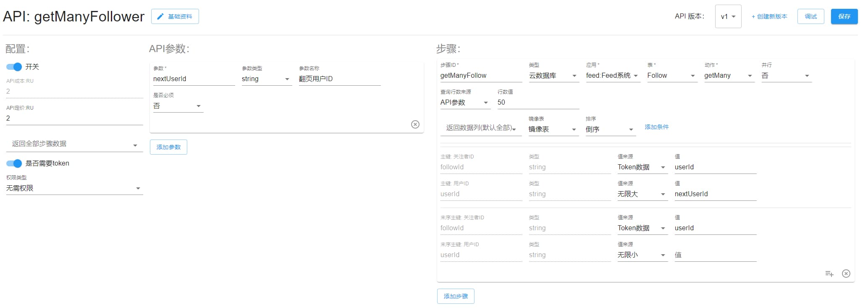Open the 无限小 值来源 dropdown
Viewport: 868px width, 308px height.
[642, 255]
